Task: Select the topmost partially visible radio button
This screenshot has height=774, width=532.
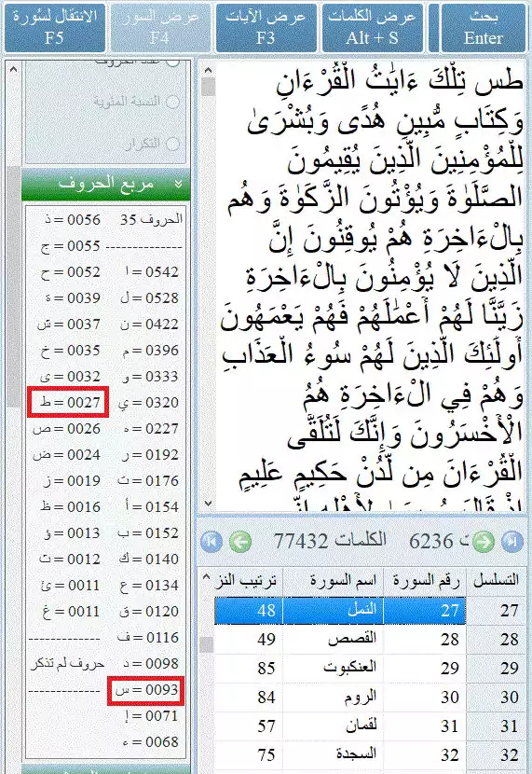Action: point(172,62)
